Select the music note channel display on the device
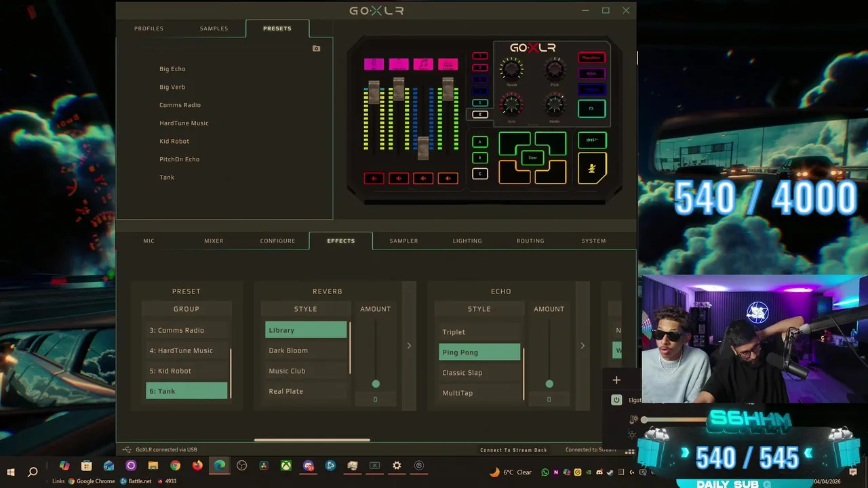Screen dimensions: 868x488 pos(423,64)
